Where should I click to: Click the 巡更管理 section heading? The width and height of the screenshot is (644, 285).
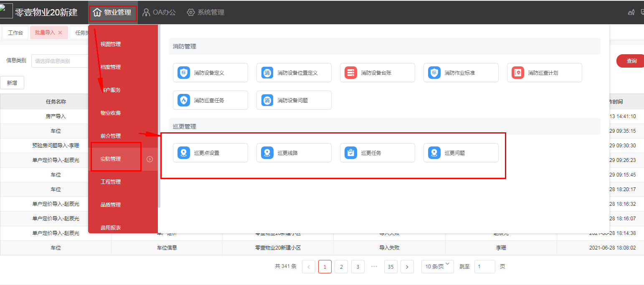pyautogui.click(x=185, y=126)
